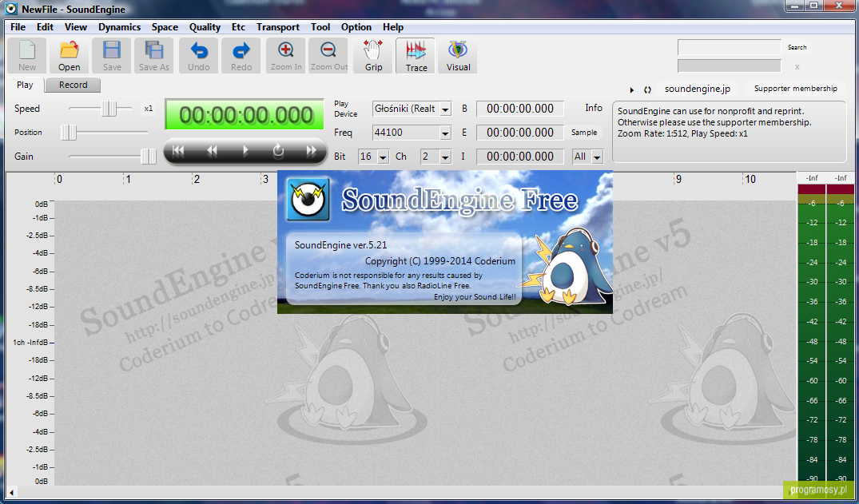The image size is (859, 504).
Task: Expand the Play Device dropdown
Action: [x=445, y=109]
